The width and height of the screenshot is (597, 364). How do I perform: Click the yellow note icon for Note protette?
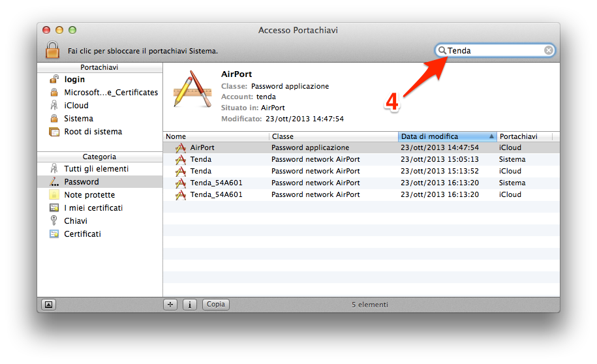tap(54, 194)
